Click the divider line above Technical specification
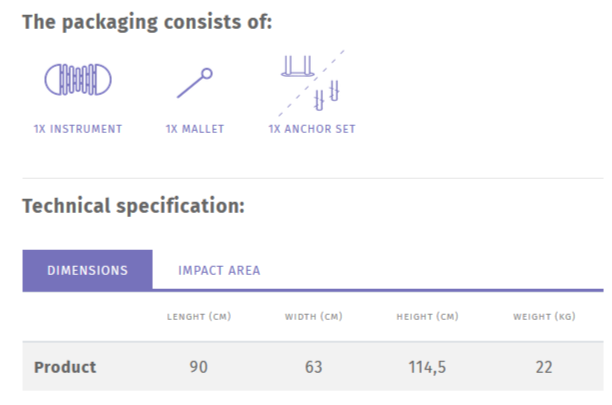 [312, 178]
